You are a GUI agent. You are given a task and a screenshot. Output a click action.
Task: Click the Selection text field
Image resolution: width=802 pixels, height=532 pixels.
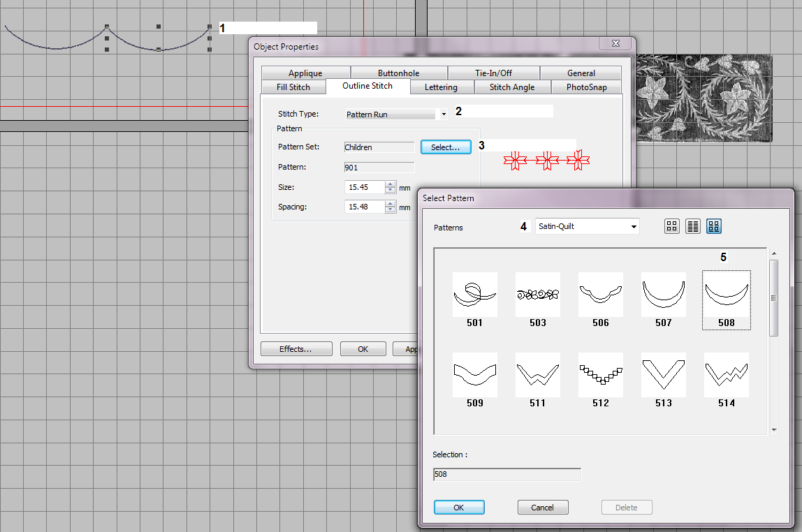[507, 475]
